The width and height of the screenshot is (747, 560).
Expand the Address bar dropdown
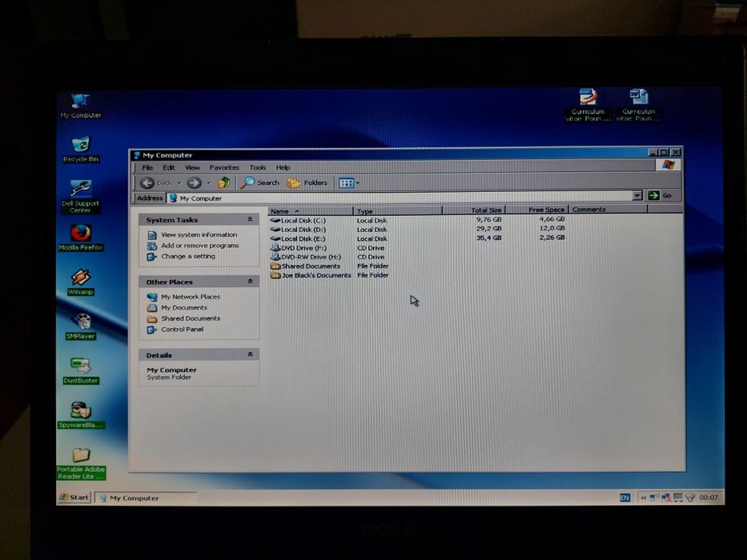[x=637, y=195]
